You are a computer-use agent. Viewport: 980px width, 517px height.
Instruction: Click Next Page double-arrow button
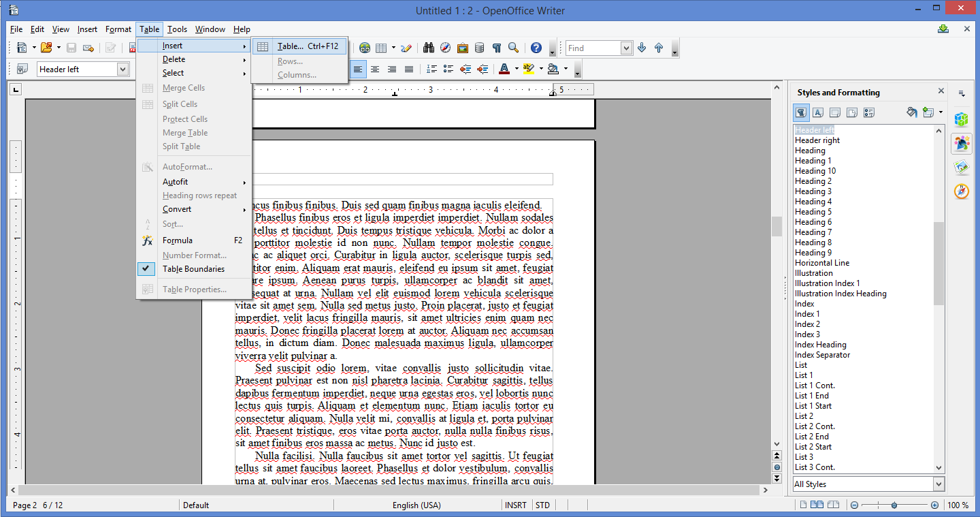pos(777,479)
